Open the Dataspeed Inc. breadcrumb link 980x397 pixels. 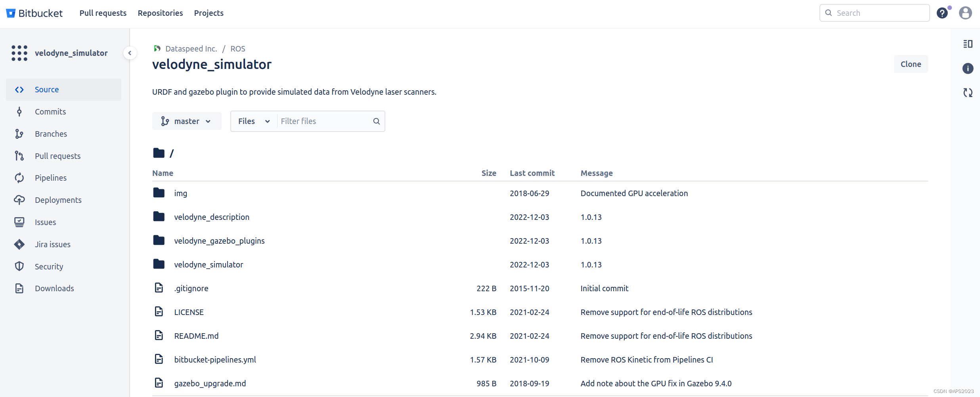[x=191, y=49]
